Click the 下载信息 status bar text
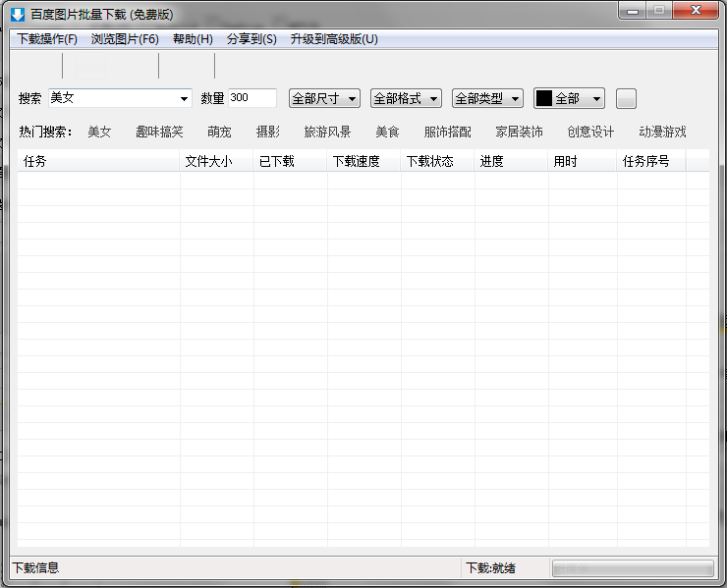The height and width of the screenshot is (588, 727). [35, 568]
